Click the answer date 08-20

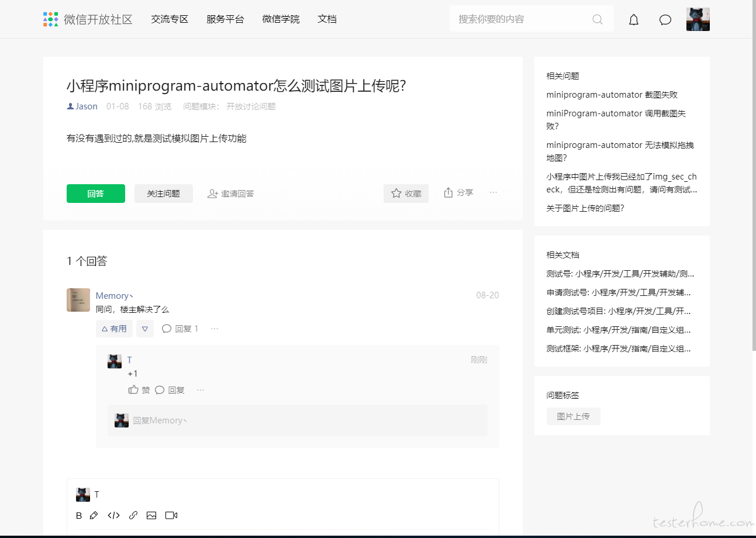point(488,295)
